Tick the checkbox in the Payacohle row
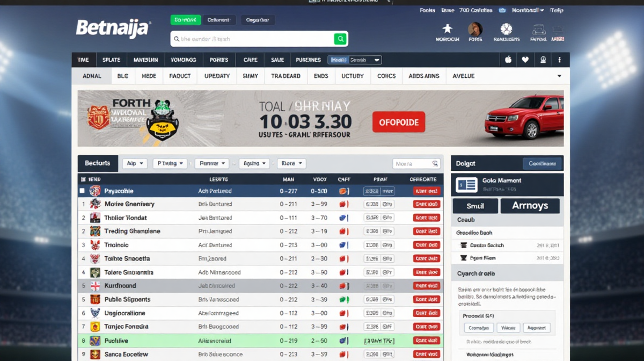 click(x=82, y=191)
